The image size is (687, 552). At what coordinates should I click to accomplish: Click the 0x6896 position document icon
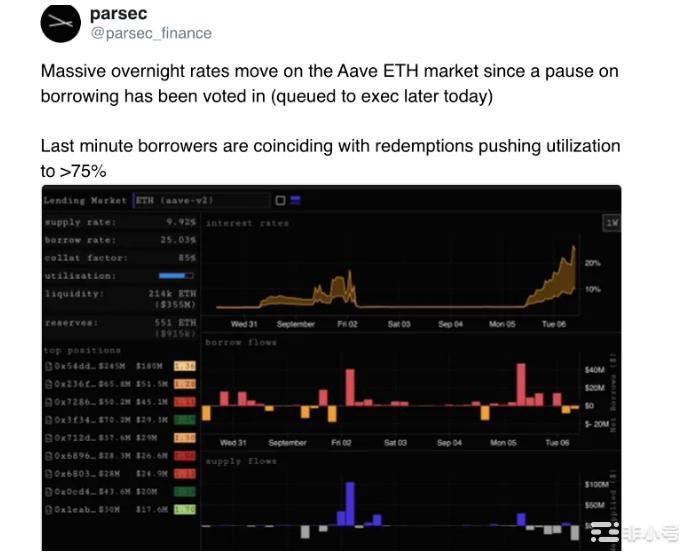tap(47, 455)
